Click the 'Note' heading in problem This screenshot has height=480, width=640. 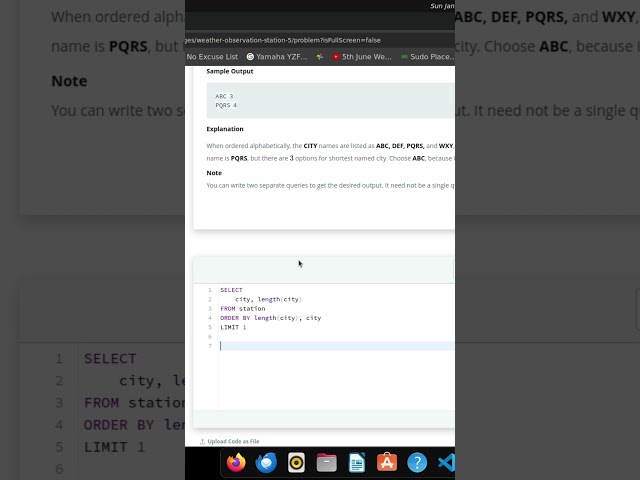tap(214, 173)
